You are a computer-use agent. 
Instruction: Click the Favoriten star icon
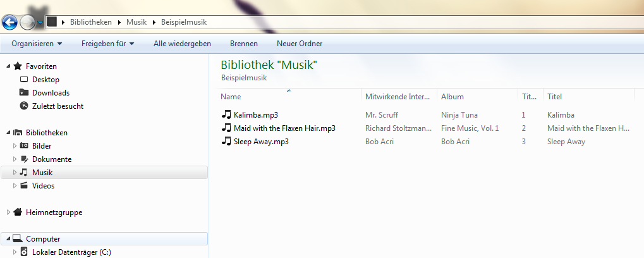pyautogui.click(x=18, y=66)
